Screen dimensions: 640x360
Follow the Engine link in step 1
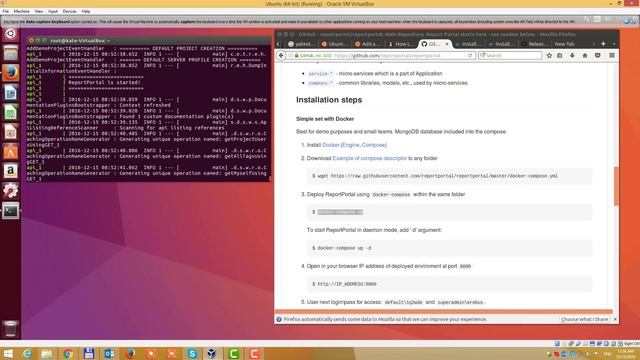(351, 145)
